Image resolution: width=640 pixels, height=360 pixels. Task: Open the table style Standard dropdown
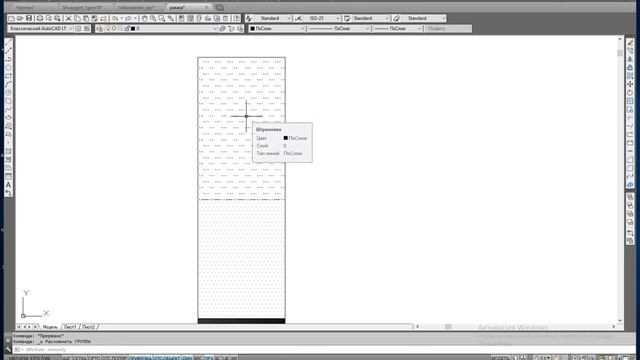click(371, 18)
